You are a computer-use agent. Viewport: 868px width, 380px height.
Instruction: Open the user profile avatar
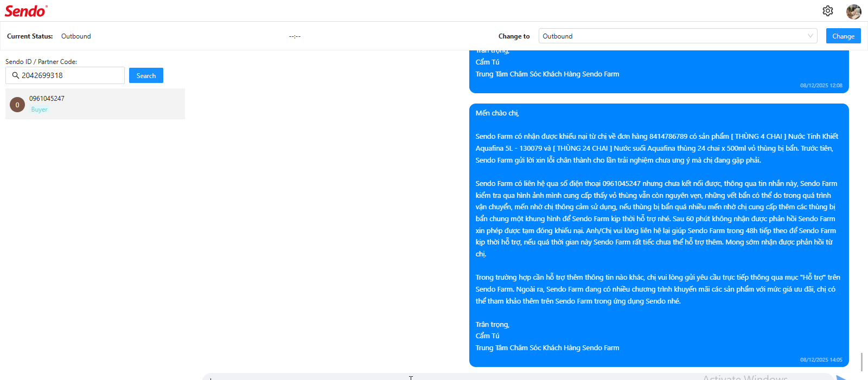854,11
